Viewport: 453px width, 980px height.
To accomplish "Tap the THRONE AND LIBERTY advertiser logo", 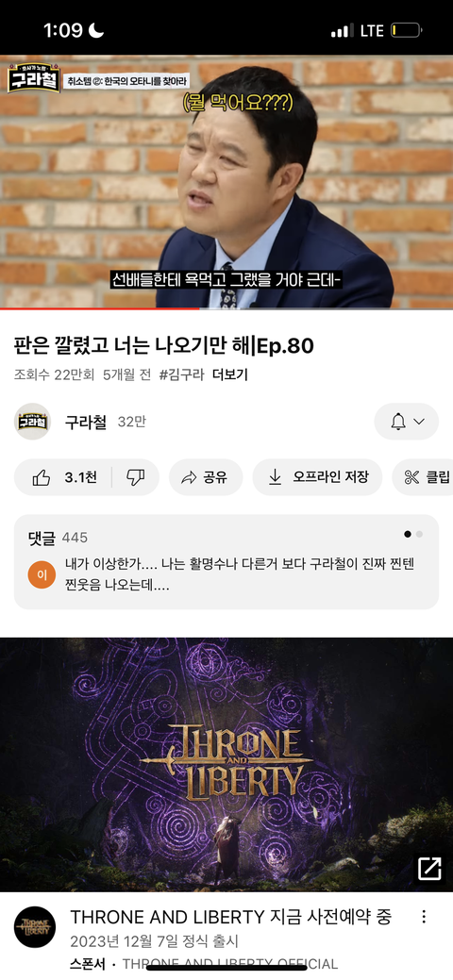I will click(35, 927).
